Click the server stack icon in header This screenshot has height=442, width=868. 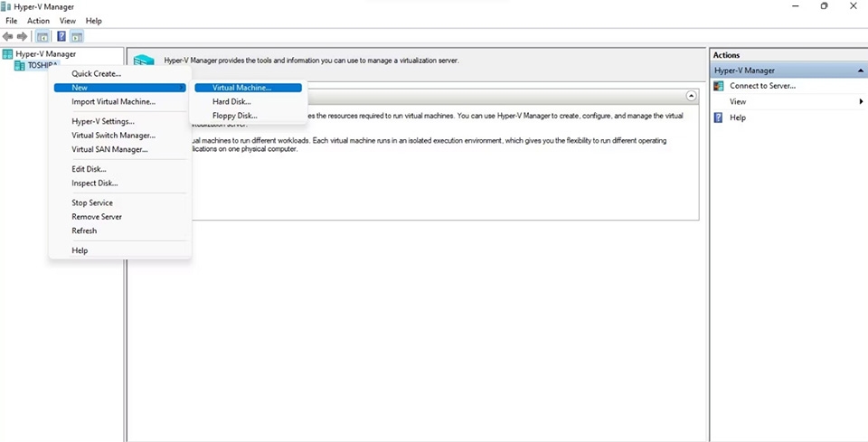pyautogui.click(x=144, y=61)
